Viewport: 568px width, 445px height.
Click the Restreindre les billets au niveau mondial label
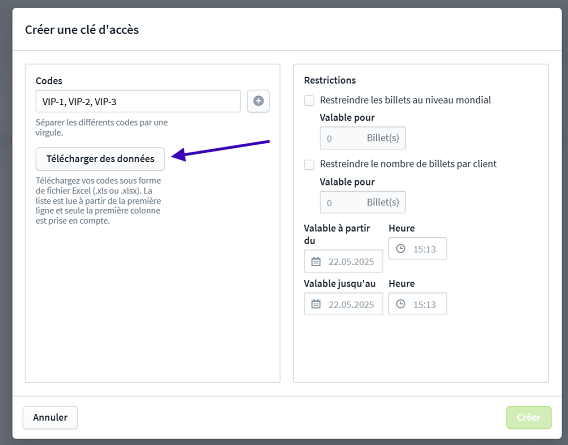click(x=405, y=100)
